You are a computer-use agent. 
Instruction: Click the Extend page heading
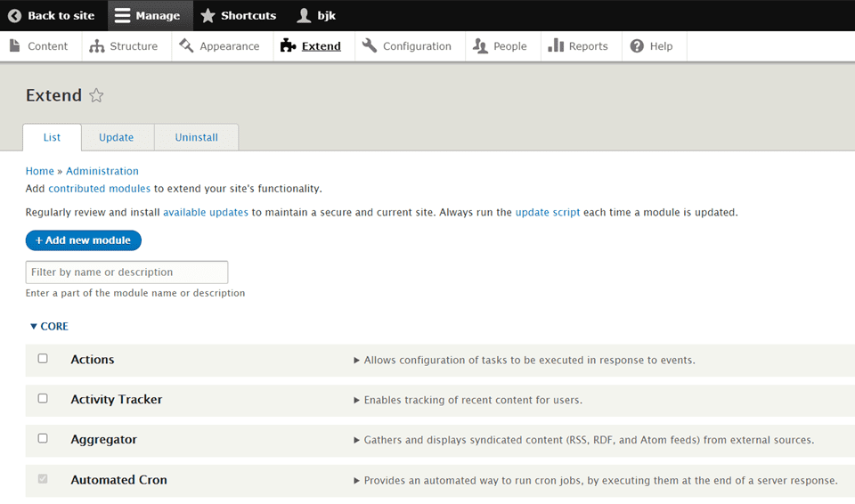coord(53,95)
